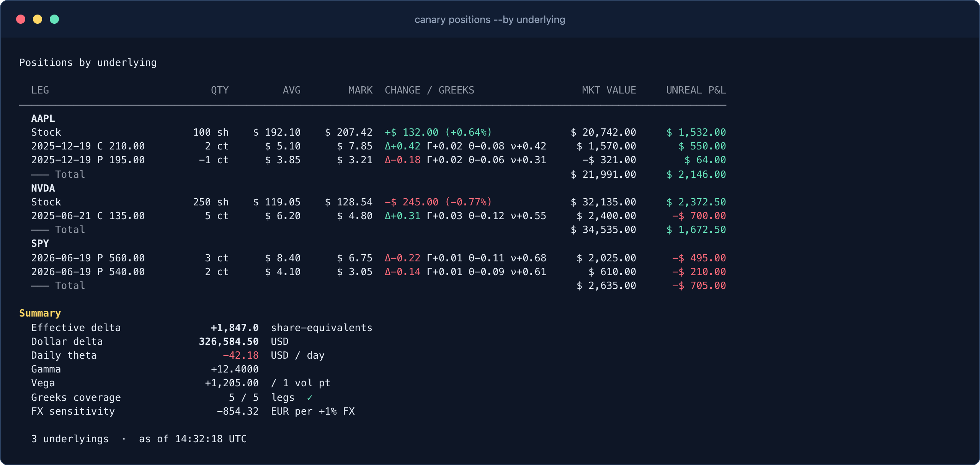Click the Greeks coverage '5 / 5' value
This screenshot has width=980, height=466.
coord(244,397)
